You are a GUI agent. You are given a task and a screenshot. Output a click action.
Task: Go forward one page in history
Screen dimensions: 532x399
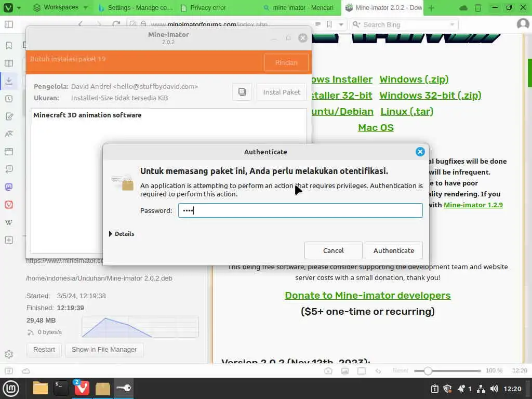tap(98, 24)
